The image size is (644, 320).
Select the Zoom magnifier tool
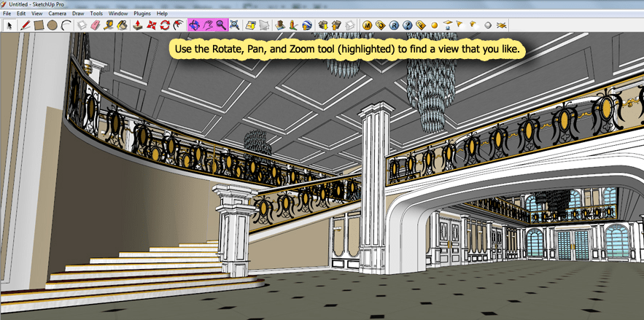point(221,26)
